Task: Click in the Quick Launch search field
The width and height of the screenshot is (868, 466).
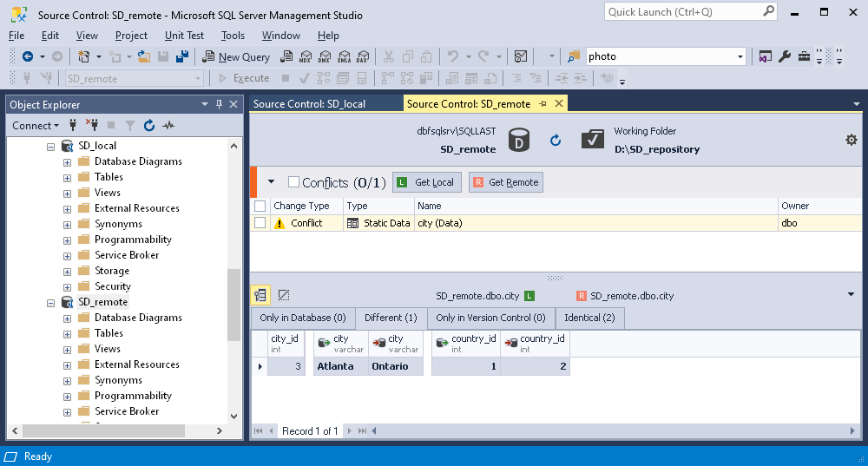Action: pyautogui.click(x=684, y=11)
